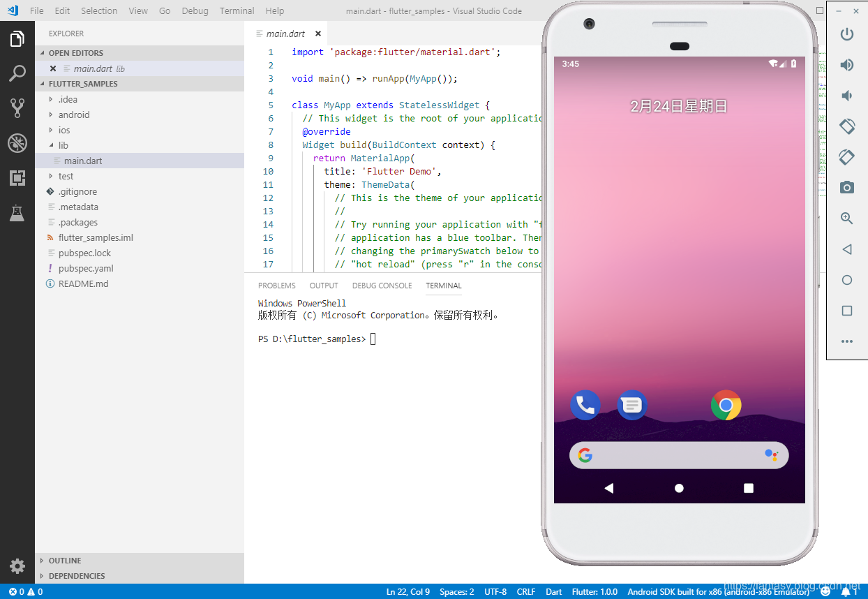Expand the Dependencies section
The height and width of the screenshot is (599, 868).
click(140, 576)
